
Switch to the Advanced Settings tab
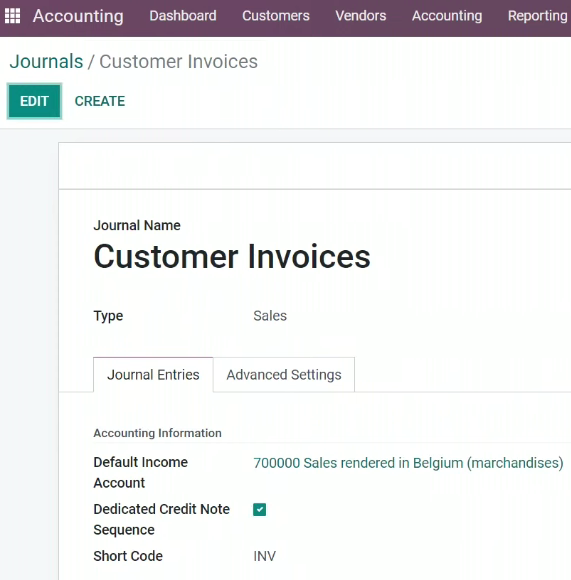click(x=284, y=375)
